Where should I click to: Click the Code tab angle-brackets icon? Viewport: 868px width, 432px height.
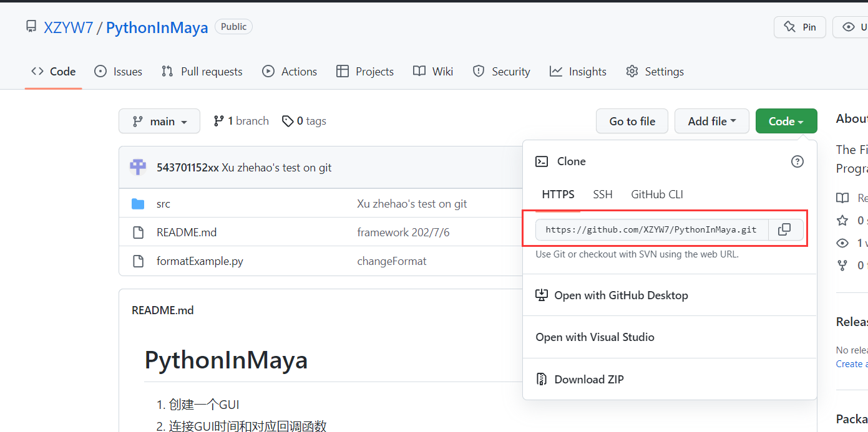tap(37, 72)
